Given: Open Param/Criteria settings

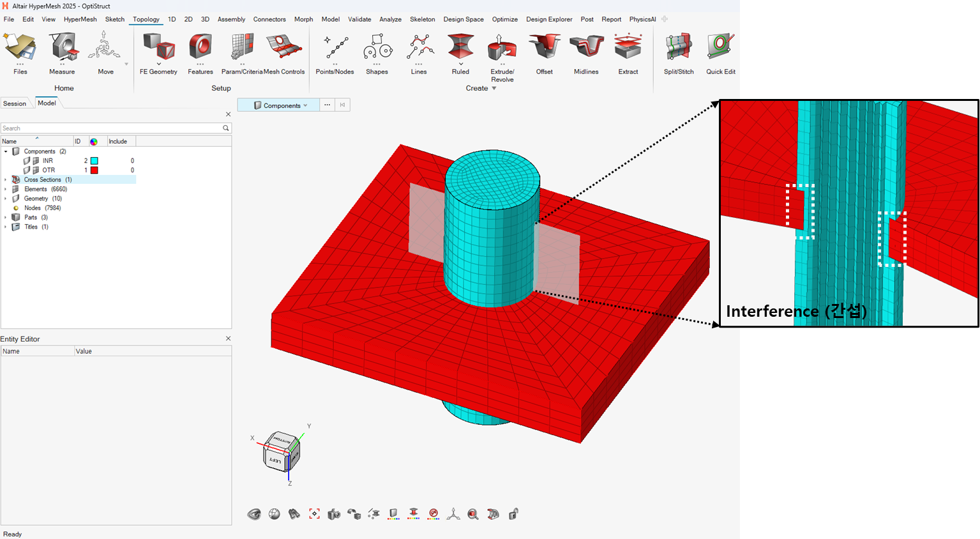Looking at the screenshot, I should coord(242,54).
